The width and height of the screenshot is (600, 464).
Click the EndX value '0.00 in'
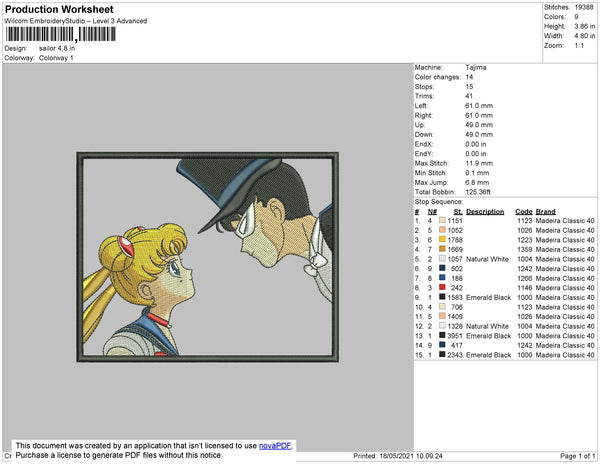[x=476, y=144]
